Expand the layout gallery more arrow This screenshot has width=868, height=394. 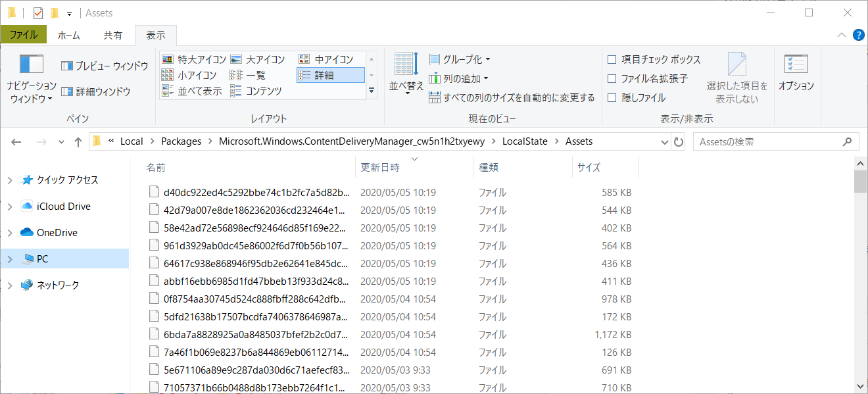click(x=372, y=91)
